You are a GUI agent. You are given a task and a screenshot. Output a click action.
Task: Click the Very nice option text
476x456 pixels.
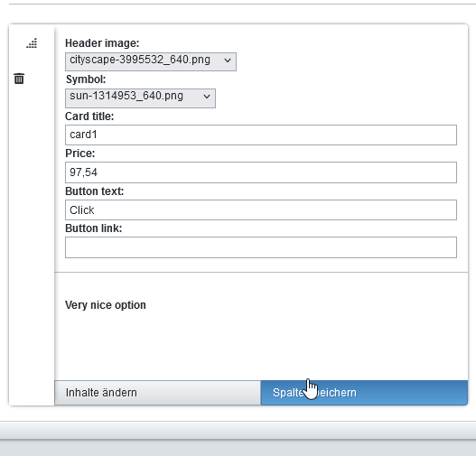(106, 305)
